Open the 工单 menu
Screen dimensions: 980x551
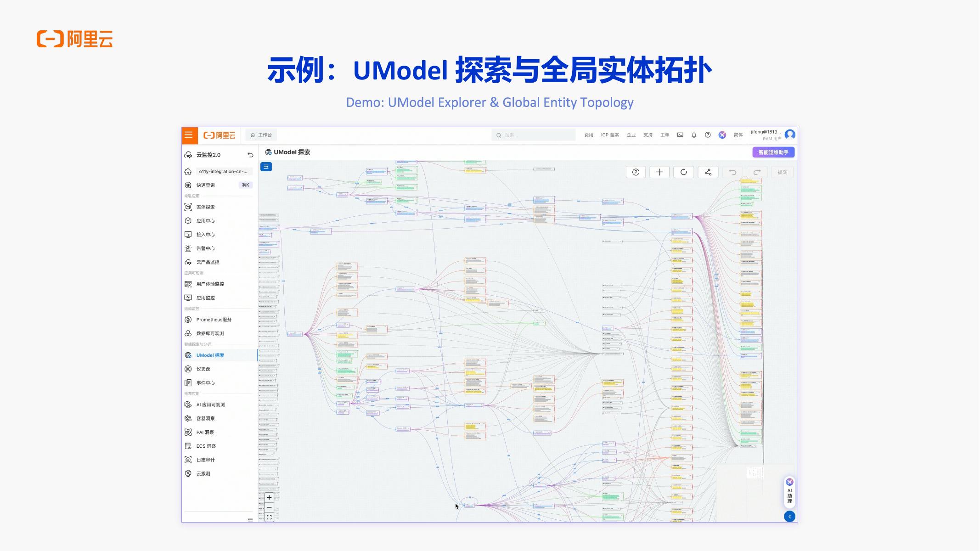665,135
